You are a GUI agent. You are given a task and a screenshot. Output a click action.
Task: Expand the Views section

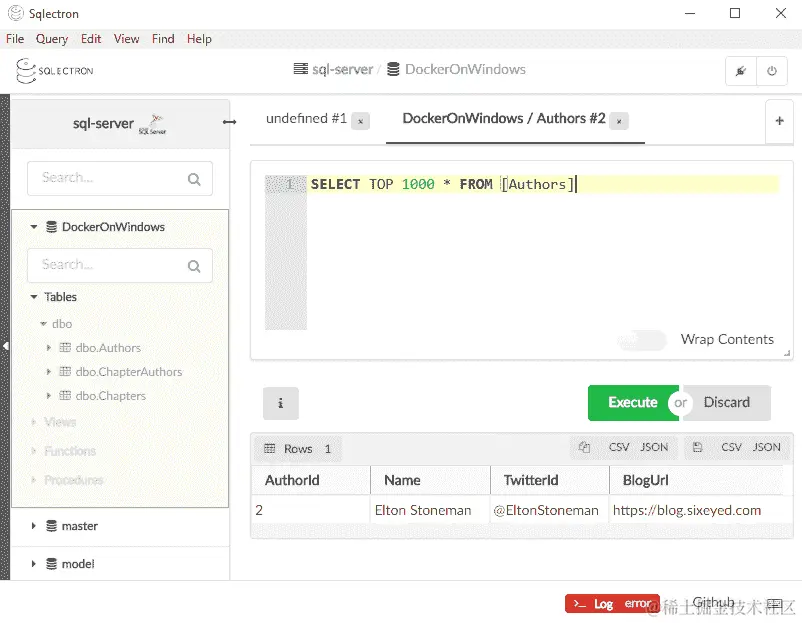click(33, 422)
